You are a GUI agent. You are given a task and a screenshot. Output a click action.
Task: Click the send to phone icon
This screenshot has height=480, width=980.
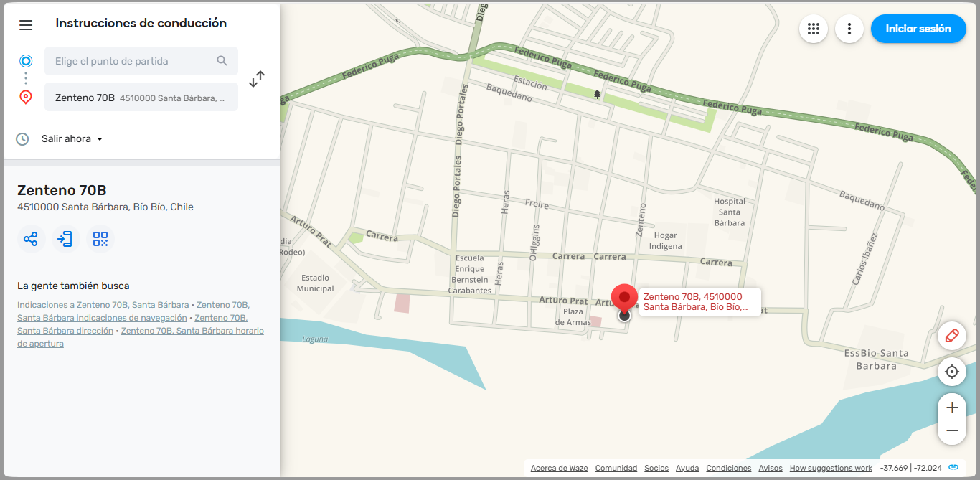point(65,239)
